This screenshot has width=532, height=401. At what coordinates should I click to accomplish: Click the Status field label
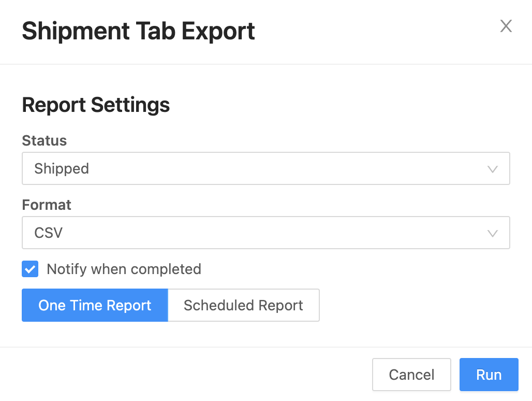pyautogui.click(x=44, y=140)
